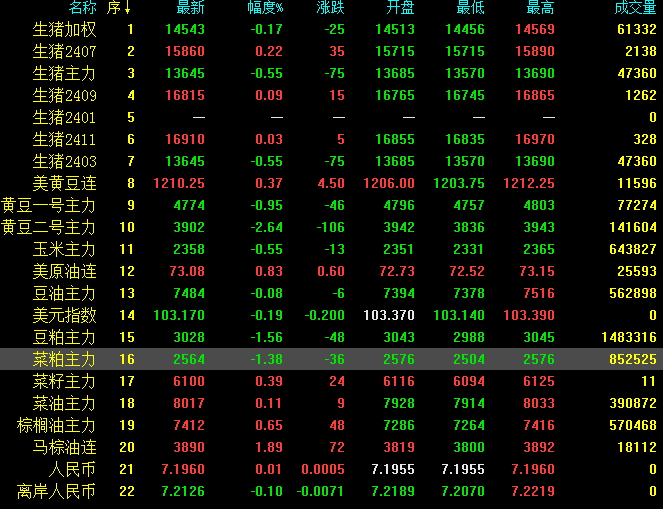Viewport: 663px width, 509px height.
Task: Click the sort arrow beside 序 header
Action: [x=129, y=8]
